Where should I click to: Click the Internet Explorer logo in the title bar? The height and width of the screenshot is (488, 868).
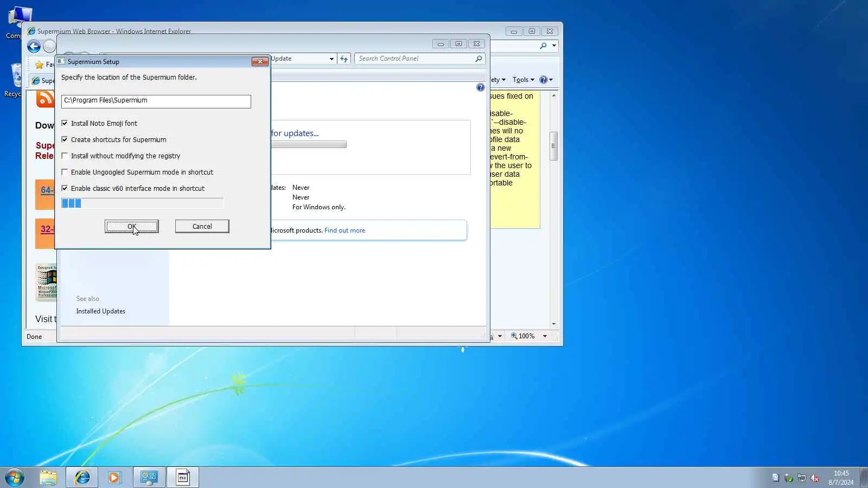click(x=31, y=31)
